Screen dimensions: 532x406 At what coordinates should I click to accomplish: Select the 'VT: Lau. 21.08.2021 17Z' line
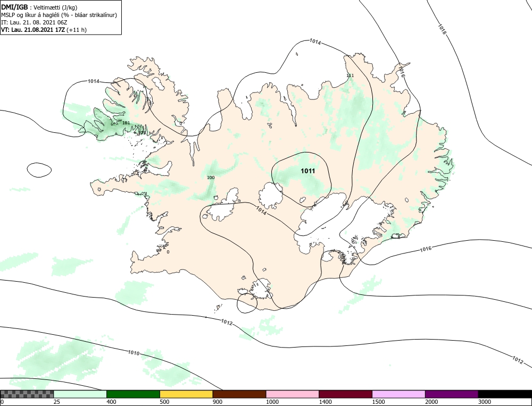coord(44,30)
